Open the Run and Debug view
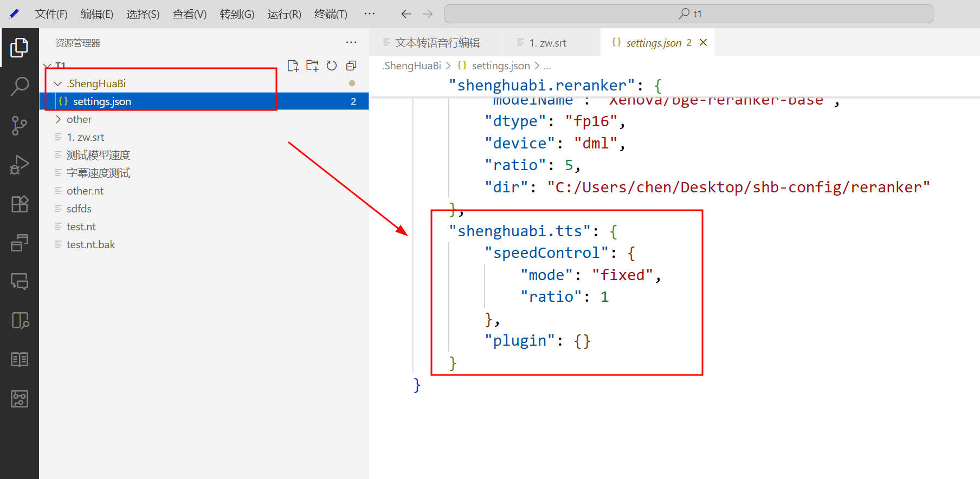980x479 pixels. 20,165
